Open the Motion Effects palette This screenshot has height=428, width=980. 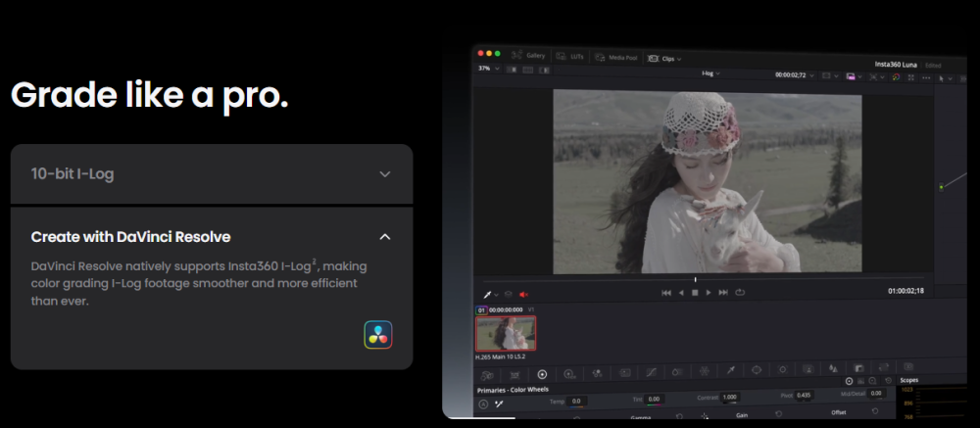(624, 372)
